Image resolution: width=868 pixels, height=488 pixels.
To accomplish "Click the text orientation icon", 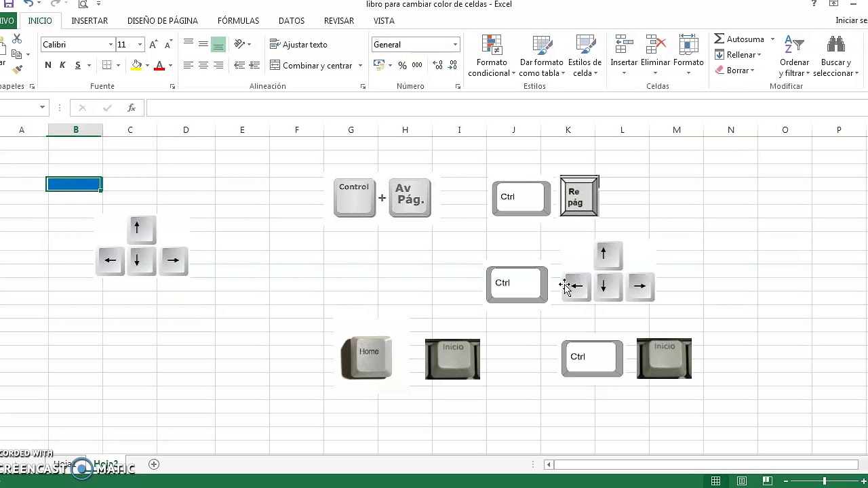I will pyautogui.click(x=239, y=44).
